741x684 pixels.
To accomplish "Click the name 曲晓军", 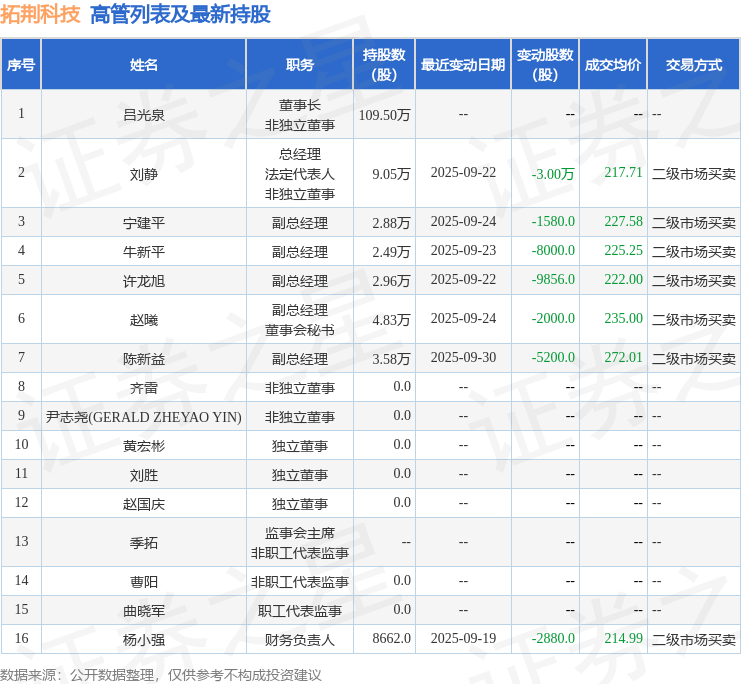I will [x=144, y=611].
